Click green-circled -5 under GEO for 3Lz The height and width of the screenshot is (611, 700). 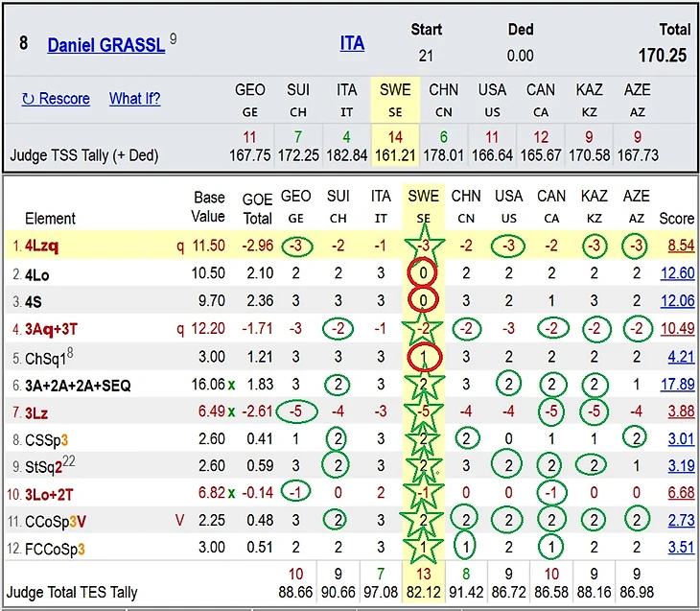pos(296,411)
